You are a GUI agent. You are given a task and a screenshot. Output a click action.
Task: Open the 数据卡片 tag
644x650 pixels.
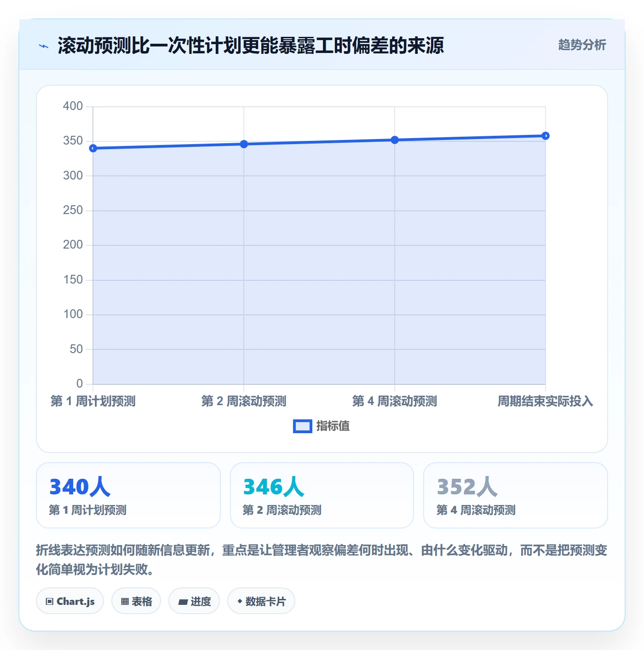(x=261, y=601)
